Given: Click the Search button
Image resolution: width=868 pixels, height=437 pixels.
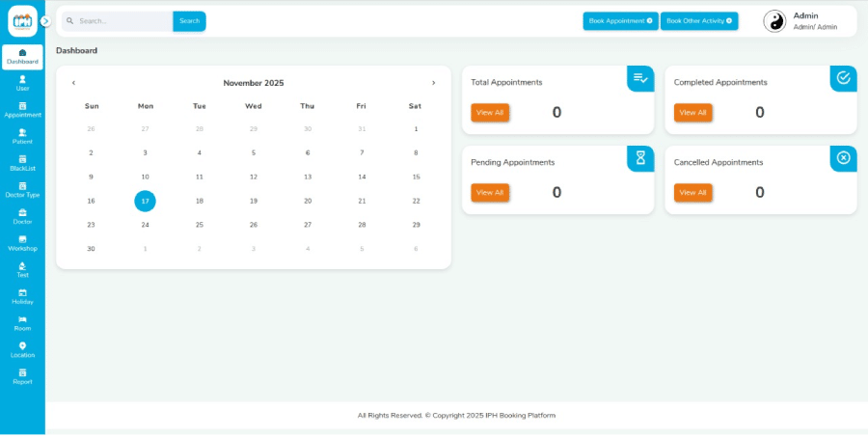Looking at the screenshot, I should click(189, 21).
